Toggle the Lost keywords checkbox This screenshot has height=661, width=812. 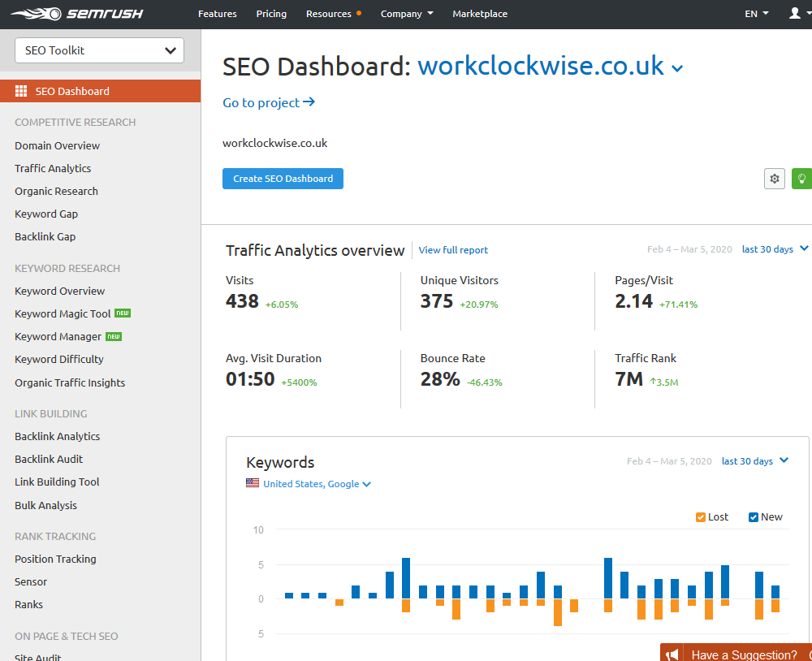click(x=700, y=517)
